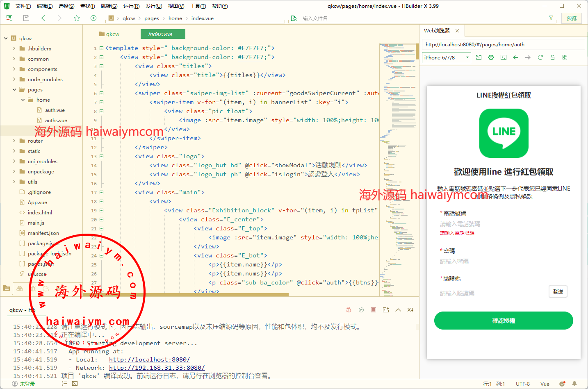The height and width of the screenshot is (389, 588).
Task: Refresh the built-in web browser page
Action: coord(540,57)
